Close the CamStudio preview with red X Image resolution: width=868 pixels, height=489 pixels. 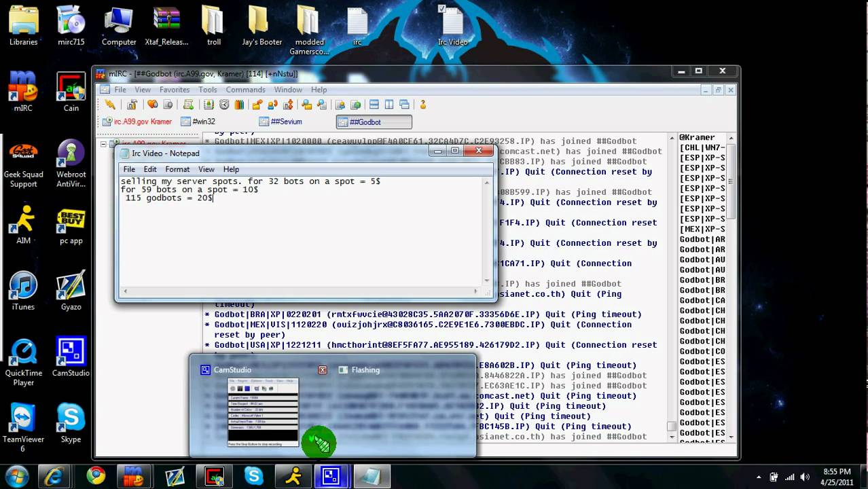pos(323,370)
